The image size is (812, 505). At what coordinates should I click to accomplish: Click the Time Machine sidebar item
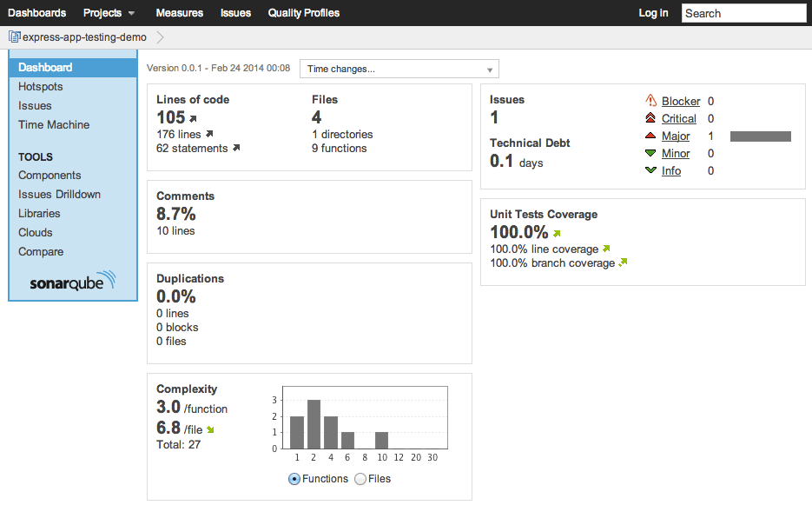[54, 125]
